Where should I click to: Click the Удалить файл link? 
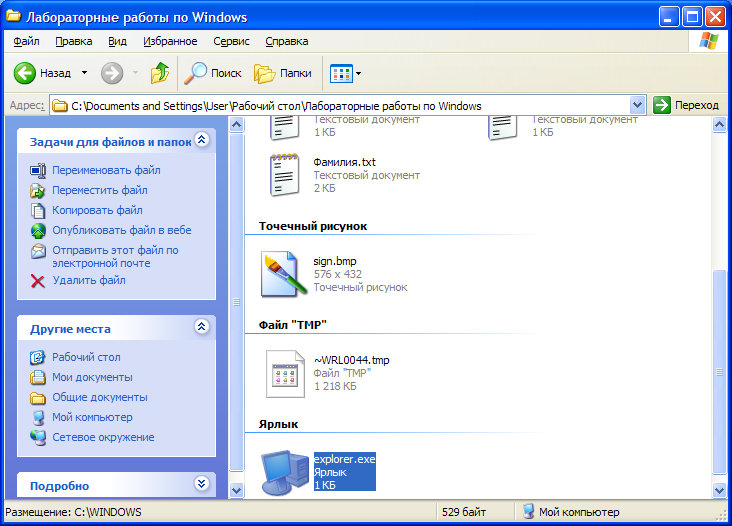(89, 281)
